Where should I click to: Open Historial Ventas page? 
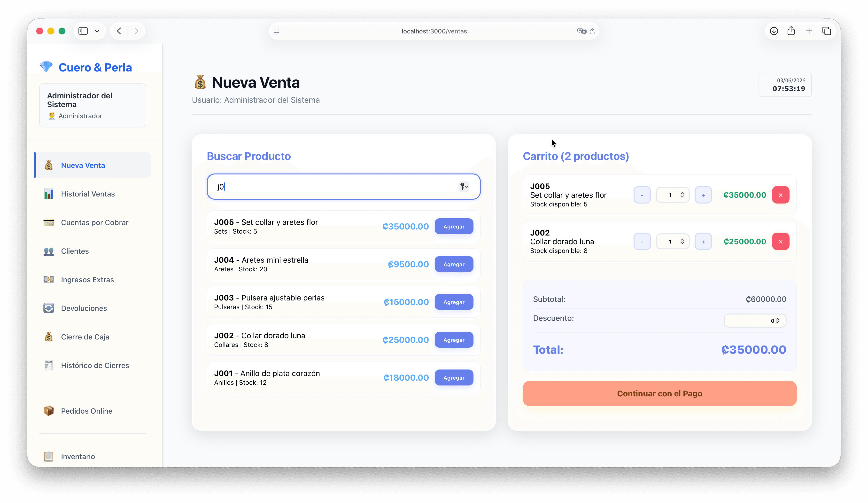click(93, 194)
